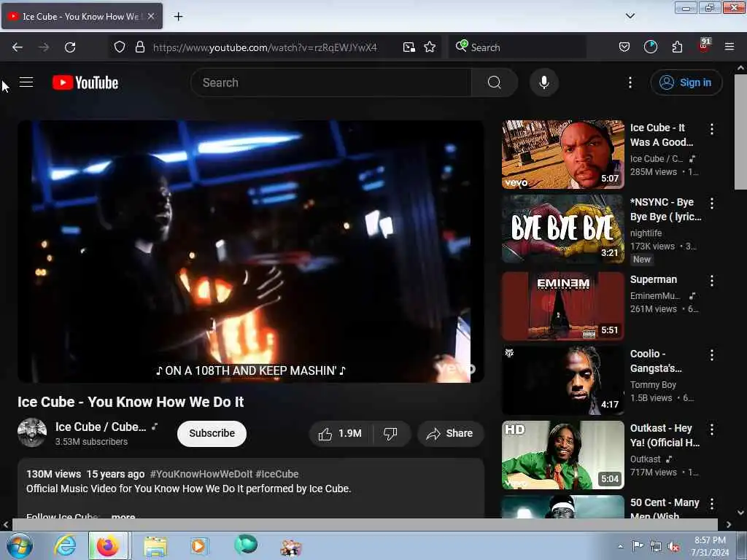
Task: Click the uBlock extension icon with 91 badge
Action: (704, 45)
